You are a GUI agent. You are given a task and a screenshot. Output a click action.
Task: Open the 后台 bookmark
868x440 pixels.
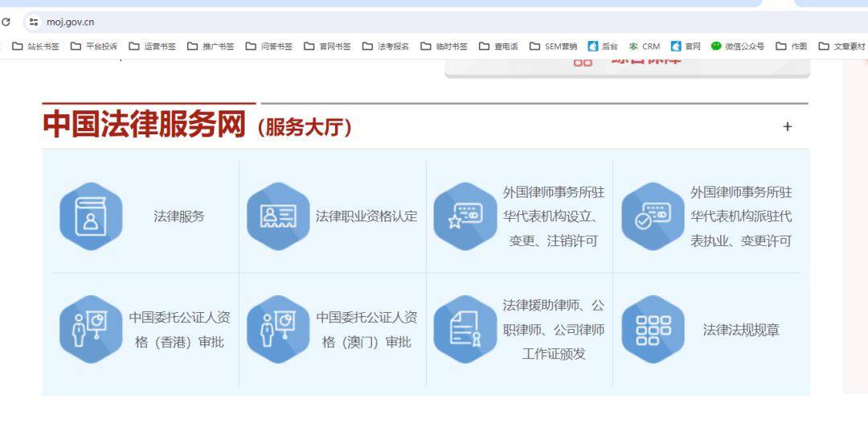(x=603, y=46)
